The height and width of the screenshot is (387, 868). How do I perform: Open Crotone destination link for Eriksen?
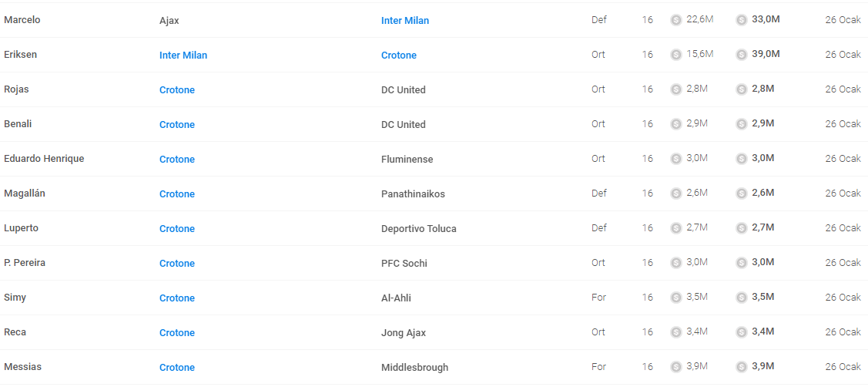point(399,56)
